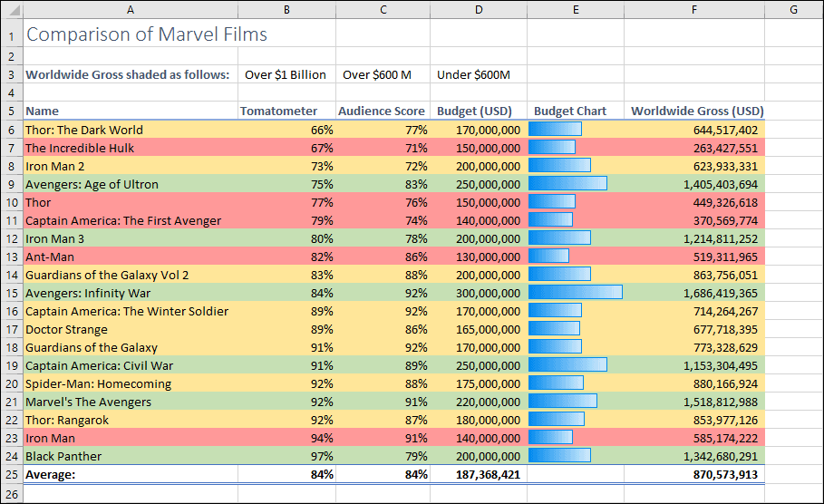824x504 pixels.
Task: Click the Select All corner button
Action: [x=12, y=9]
